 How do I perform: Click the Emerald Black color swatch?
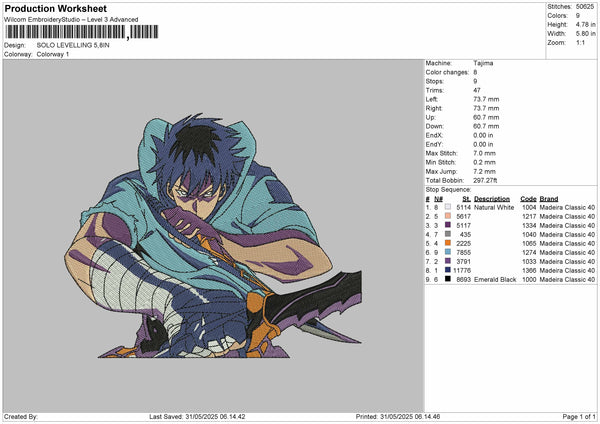(x=448, y=279)
